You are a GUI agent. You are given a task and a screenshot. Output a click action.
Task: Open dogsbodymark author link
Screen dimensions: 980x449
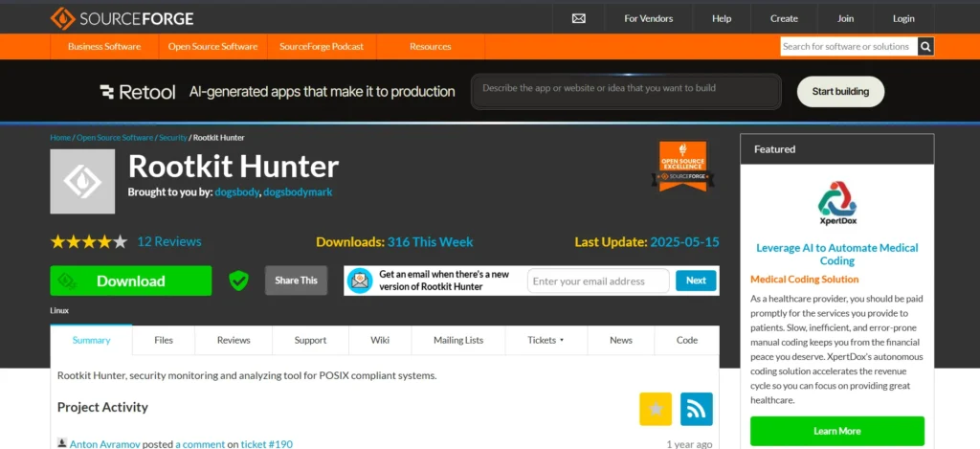tap(298, 192)
